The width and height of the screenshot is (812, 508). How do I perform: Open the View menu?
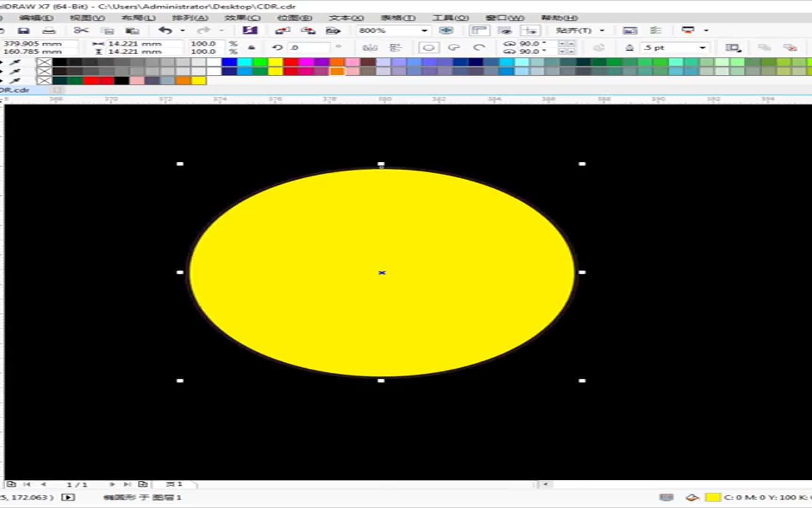click(87, 18)
